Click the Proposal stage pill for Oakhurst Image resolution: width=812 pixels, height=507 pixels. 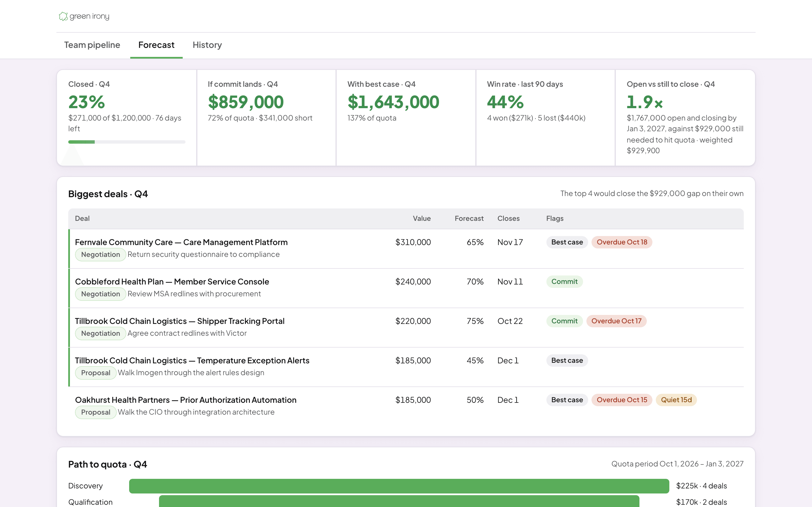pyautogui.click(x=96, y=412)
